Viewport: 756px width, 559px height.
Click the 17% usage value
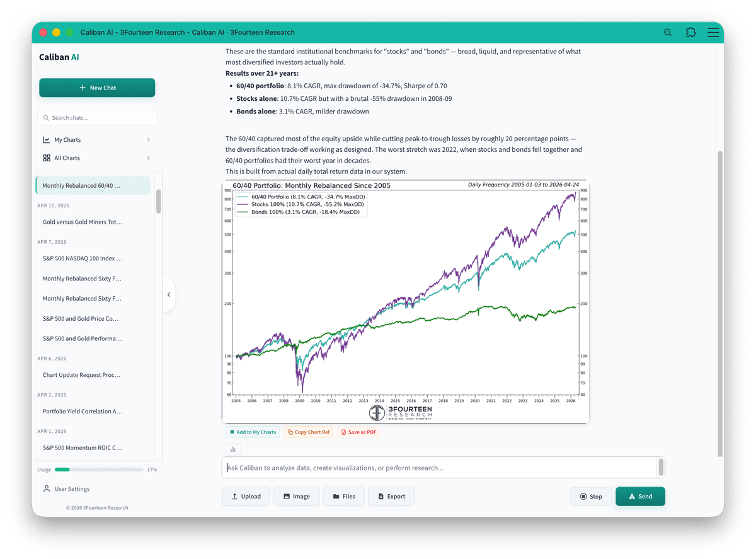tap(152, 470)
